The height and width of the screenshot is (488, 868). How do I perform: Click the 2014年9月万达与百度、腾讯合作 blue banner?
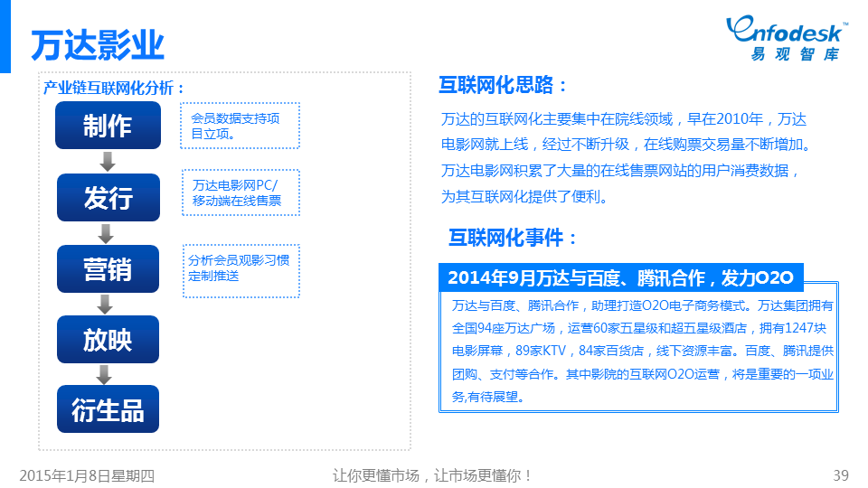[x=620, y=277]
